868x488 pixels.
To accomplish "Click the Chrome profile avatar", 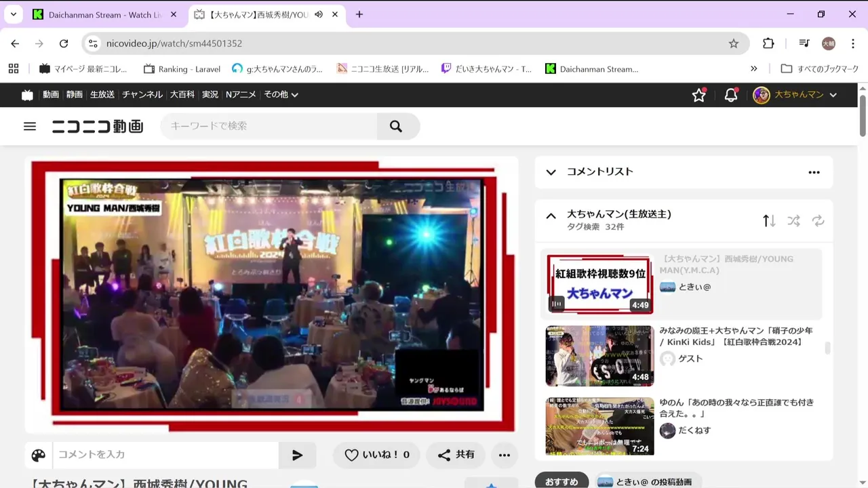I will click(829, 43).
